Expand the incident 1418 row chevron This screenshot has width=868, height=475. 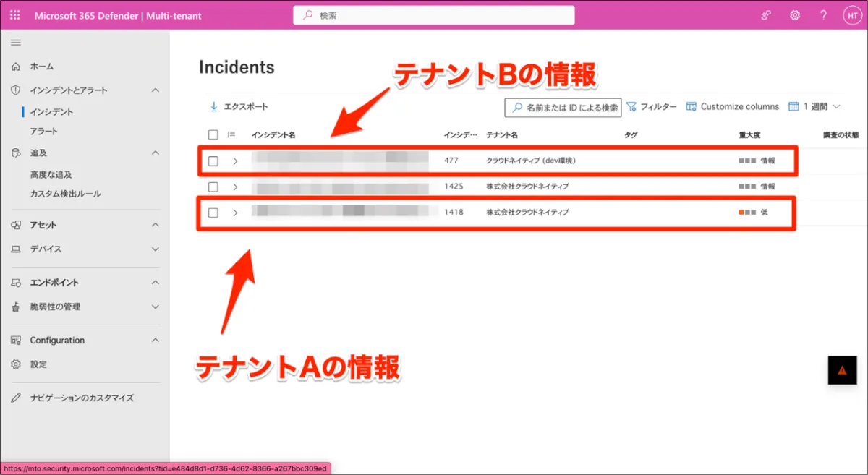click(235, 213)
